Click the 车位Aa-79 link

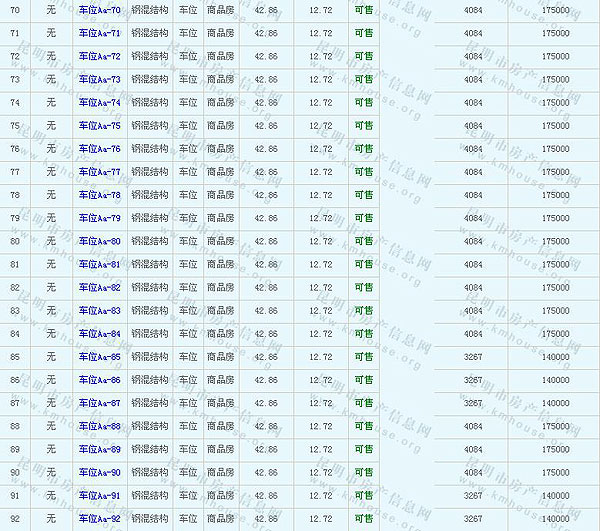99,218
